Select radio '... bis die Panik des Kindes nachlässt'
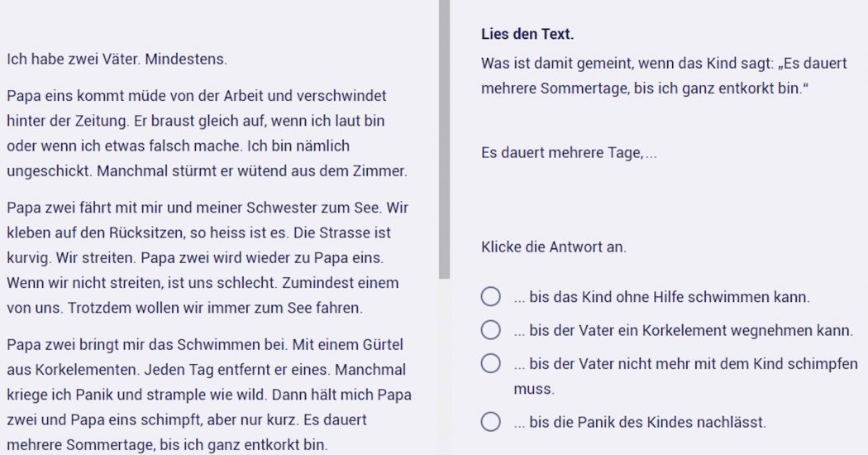 click(491, 423)
